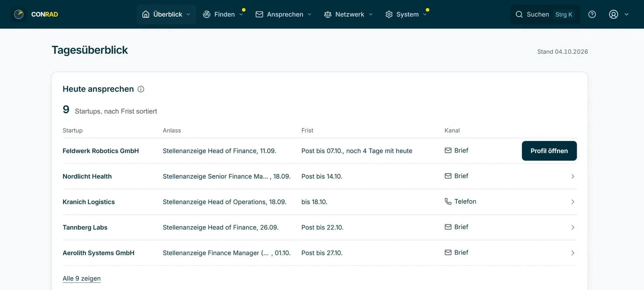The width and height of the screenshot is (644, 290).
Task: Click the Suchen search field
Action: tap(545, 14)
